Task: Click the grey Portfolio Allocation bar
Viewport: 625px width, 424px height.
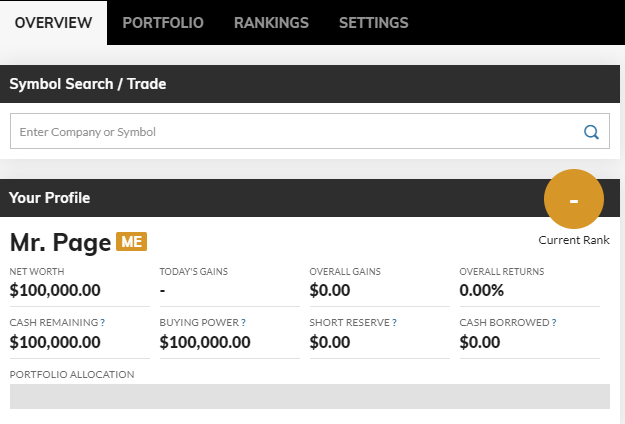Action: pyautogui.click(x=310, y=397)
